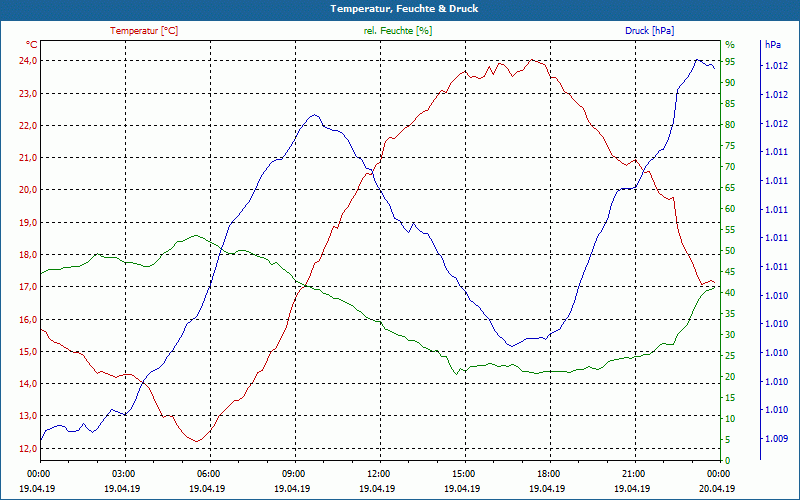Image resolution: width=800 pixels, height=500 pixels.
Task: Select the green rel. Feuchte [%] legend label
Action: coord(397,31)
